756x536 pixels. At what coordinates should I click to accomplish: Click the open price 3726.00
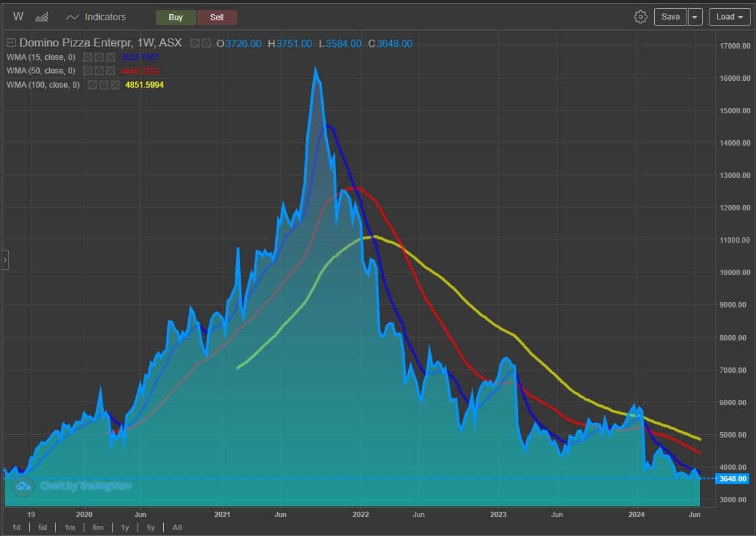click(243, 44)
